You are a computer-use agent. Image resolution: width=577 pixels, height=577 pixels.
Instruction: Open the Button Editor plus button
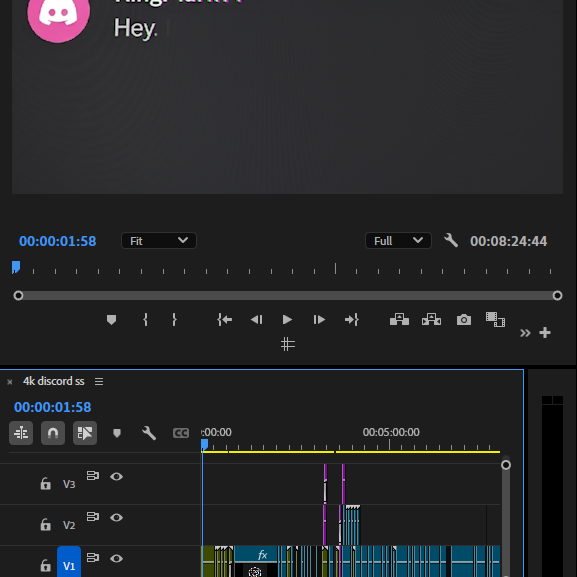coord(545,333)
